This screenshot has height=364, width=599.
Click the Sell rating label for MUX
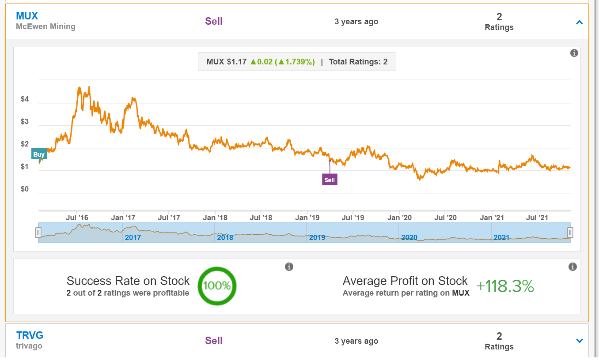[214, 21]
